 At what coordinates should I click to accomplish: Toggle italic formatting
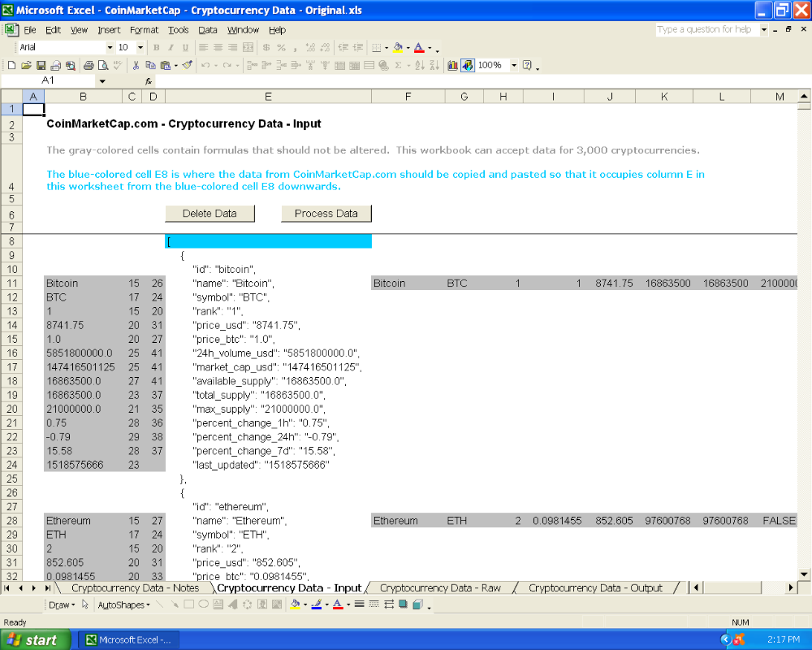pos(171,48)
